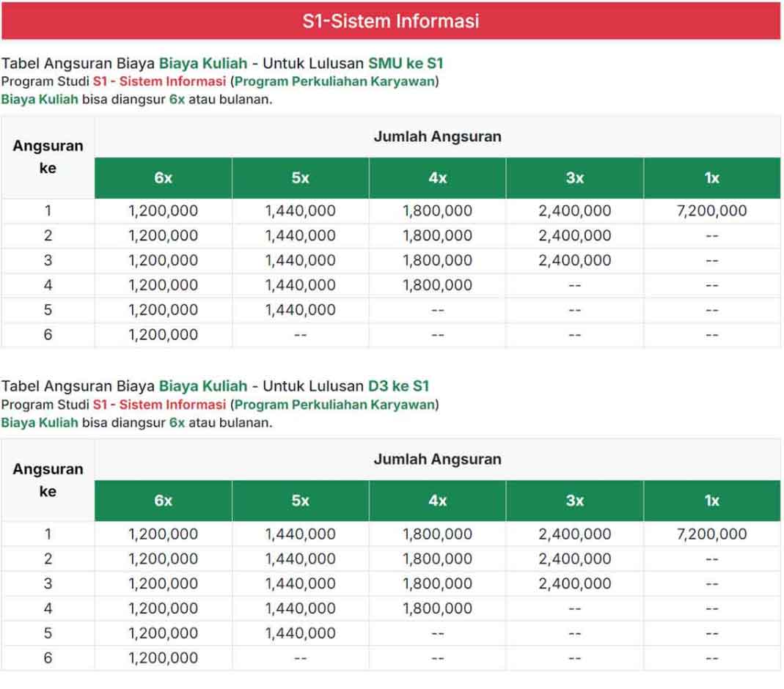D3 ke S1 table: click 2,400,000 in row 3

575,583
